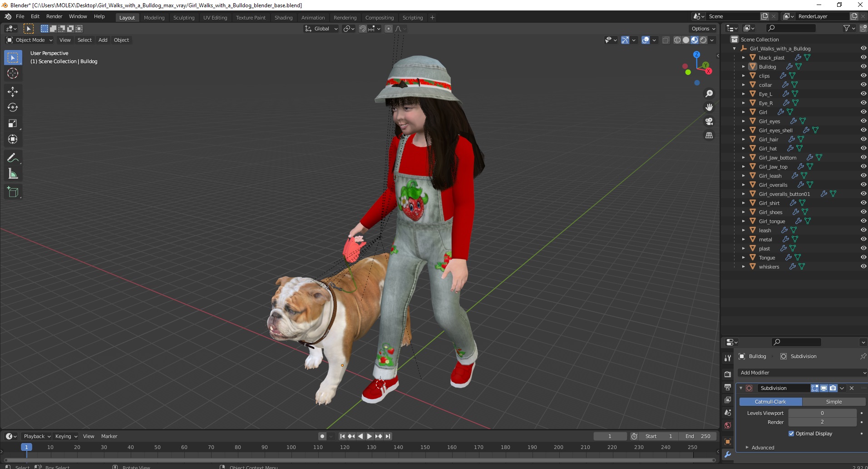Activate the Scale tool
Screen dimensions: 868x469
(13, 124)
